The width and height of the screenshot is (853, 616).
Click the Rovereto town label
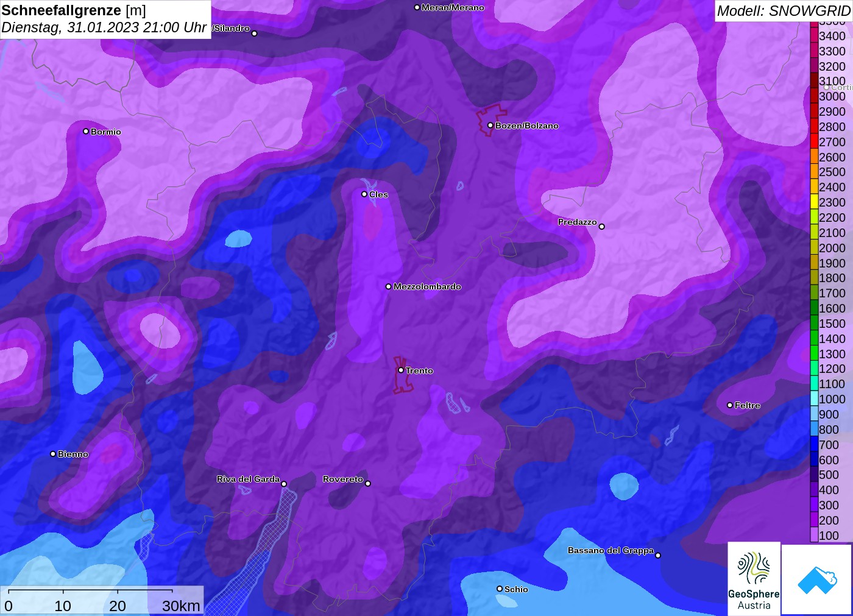pos(343,479)
